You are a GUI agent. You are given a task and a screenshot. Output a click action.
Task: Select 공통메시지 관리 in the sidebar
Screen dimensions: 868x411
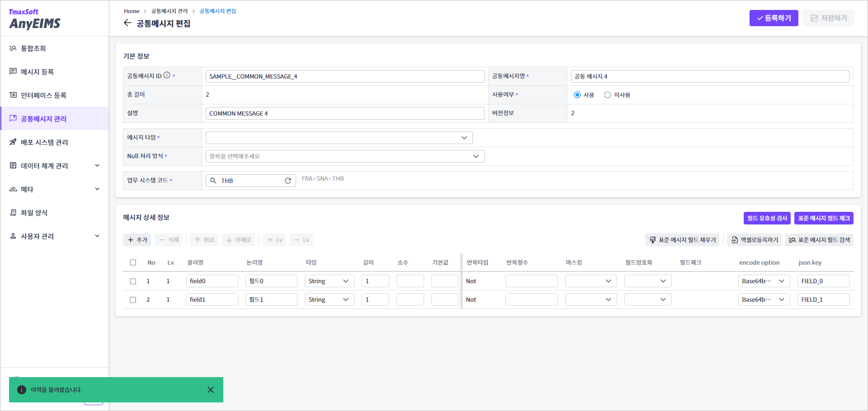click(54, 119)
